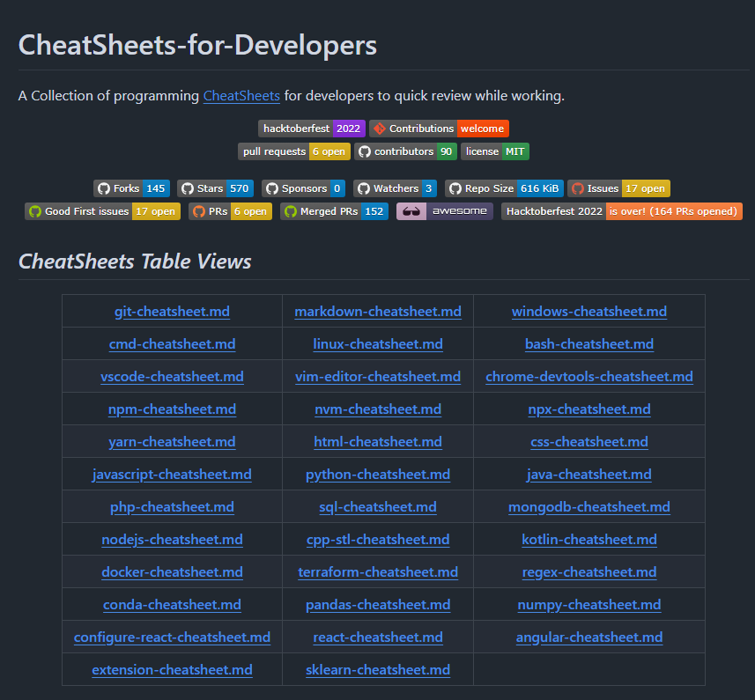The width and height of the screenshot is (755, 700).
Task: Click the Merged PRs 152 badge
Action: point(334,211)
